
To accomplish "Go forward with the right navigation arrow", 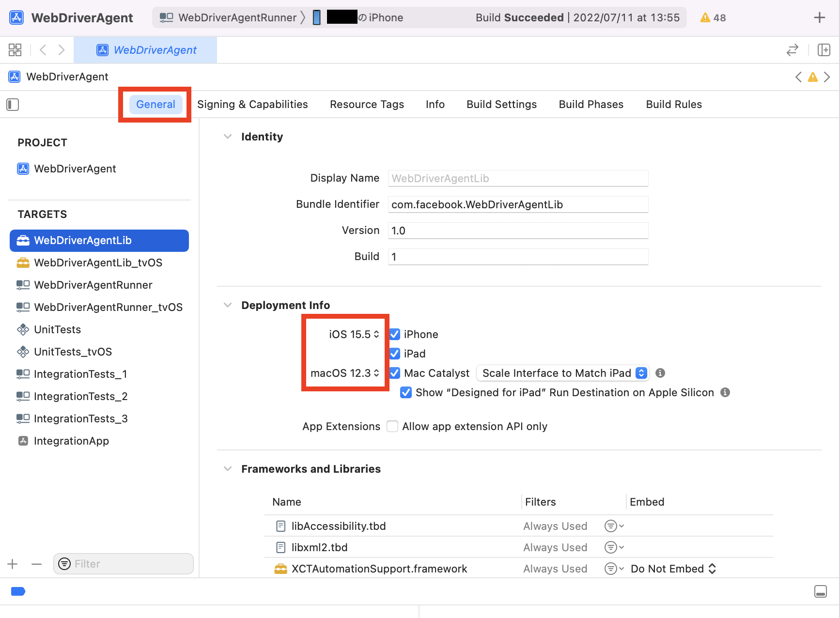I will pyautogui.click(x=62, y=50).
